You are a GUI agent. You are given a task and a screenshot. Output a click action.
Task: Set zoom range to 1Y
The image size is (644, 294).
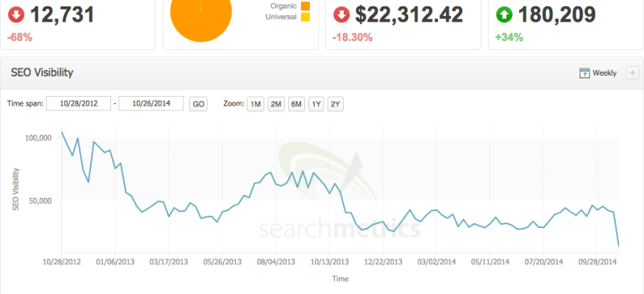click(316, 104)
